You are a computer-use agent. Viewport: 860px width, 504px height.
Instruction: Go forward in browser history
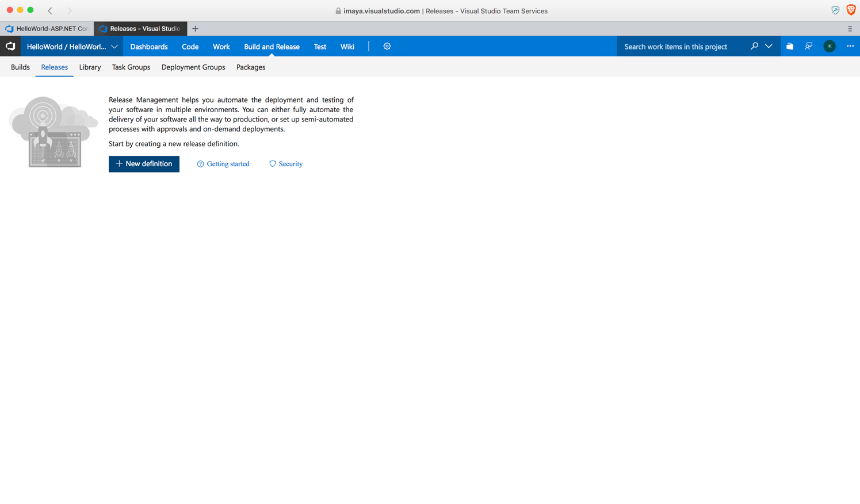pos(70,10)
